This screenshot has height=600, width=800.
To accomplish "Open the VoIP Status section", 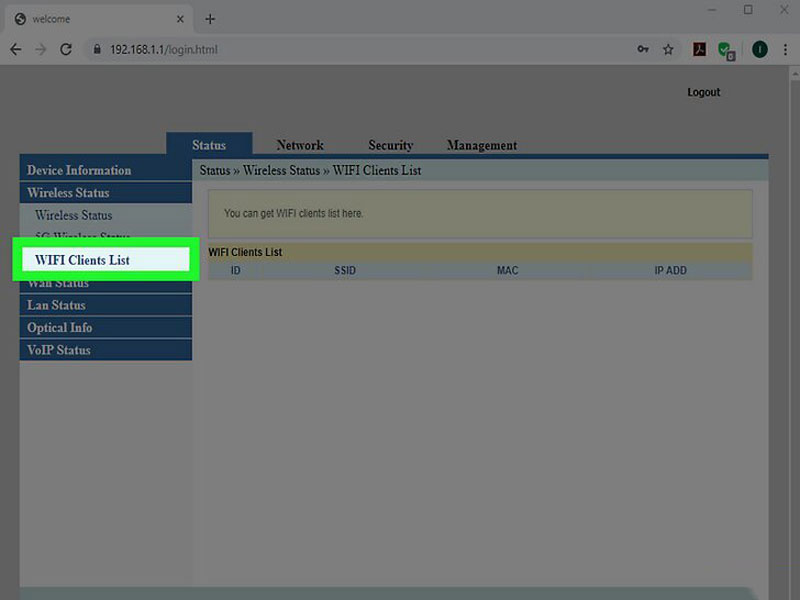I will coord(59,350).
